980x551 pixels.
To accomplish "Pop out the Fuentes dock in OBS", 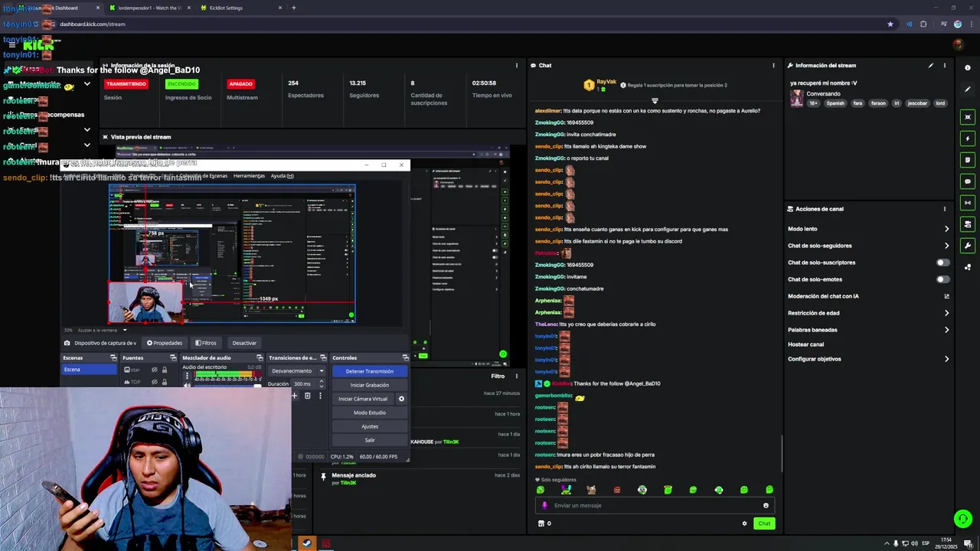I will 173,357.
